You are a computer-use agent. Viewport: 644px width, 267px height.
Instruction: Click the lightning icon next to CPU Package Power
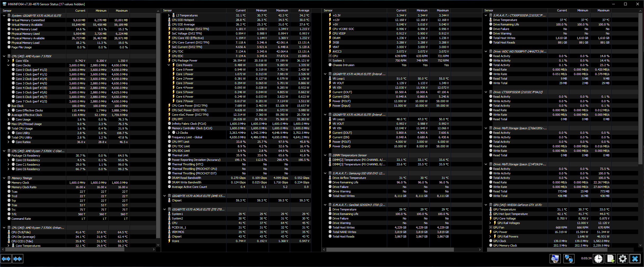pyautogui.click(x=169, y=61)
